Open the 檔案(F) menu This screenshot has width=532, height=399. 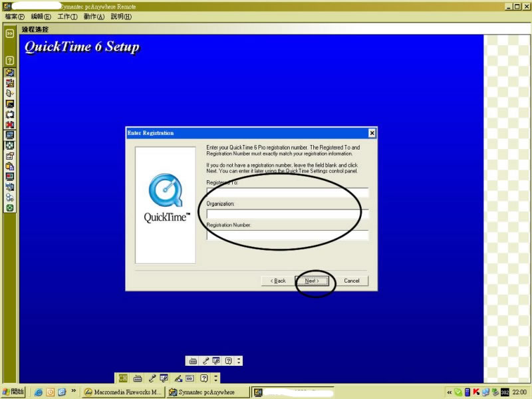tap(15, 17)
